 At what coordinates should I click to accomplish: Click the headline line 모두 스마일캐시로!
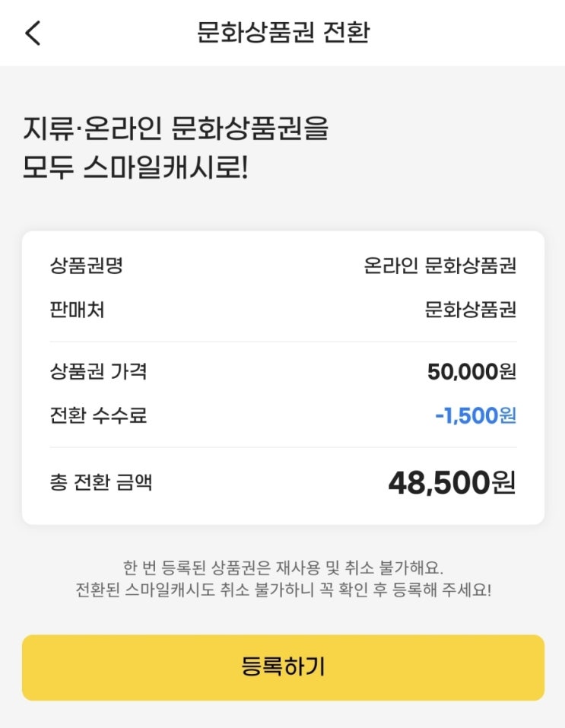tap(135, 168)
